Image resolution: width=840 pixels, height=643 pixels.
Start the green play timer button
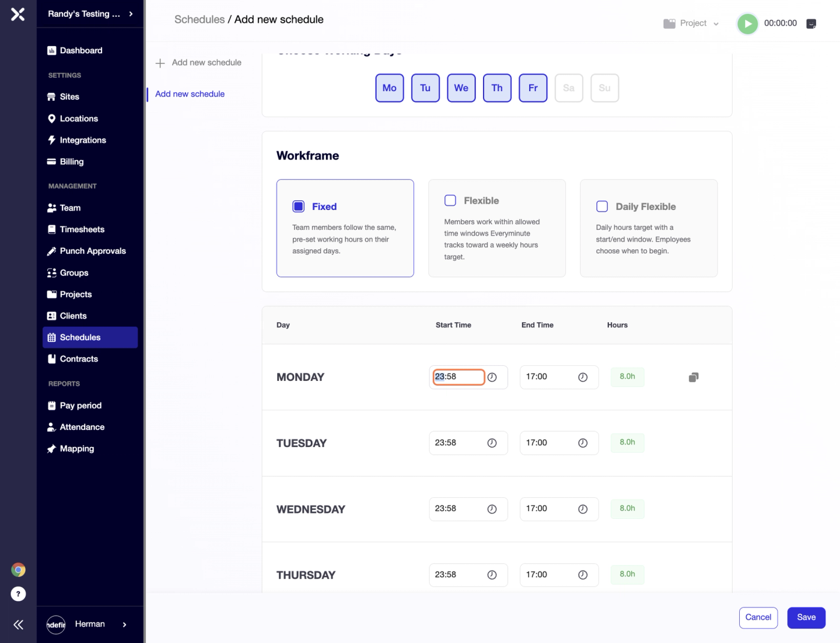(747, 23)
